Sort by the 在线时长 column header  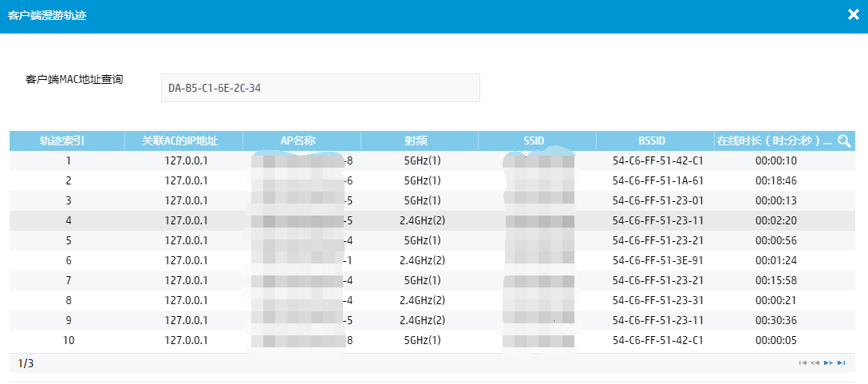pyautogui.click(x=772, y=141)
